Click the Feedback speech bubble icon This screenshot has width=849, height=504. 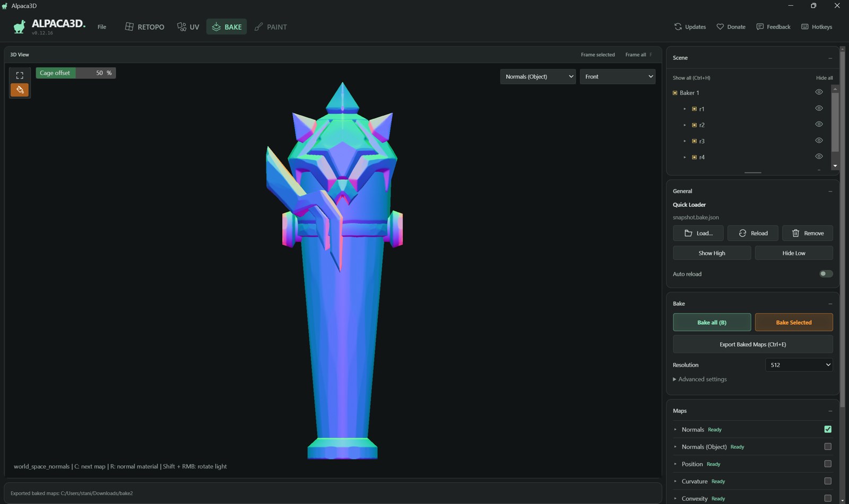(x=760, y=27)
